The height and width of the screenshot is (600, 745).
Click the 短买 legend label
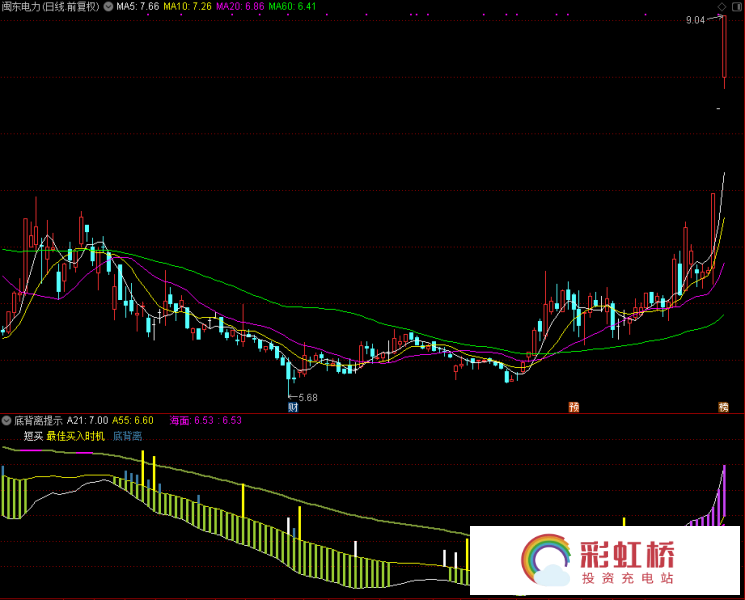[33, 436]
